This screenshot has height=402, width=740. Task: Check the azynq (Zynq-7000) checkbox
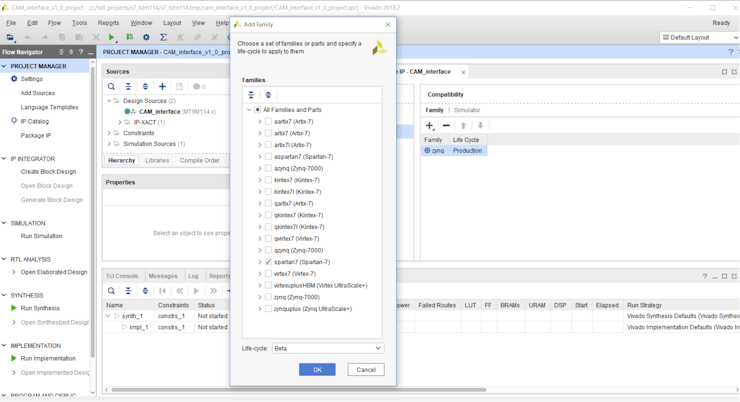[269, 168]
